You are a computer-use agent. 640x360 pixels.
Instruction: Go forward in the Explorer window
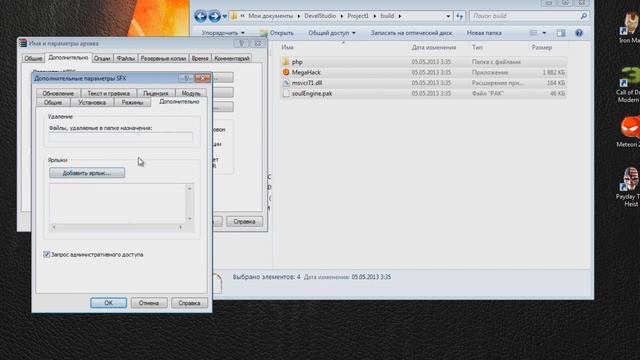(x=214, y=16)
